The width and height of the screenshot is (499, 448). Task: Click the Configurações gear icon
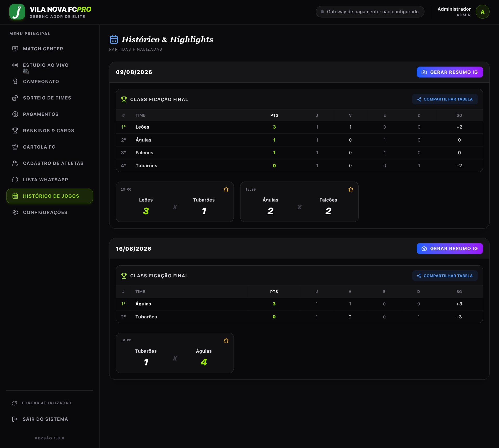point(15,212)
